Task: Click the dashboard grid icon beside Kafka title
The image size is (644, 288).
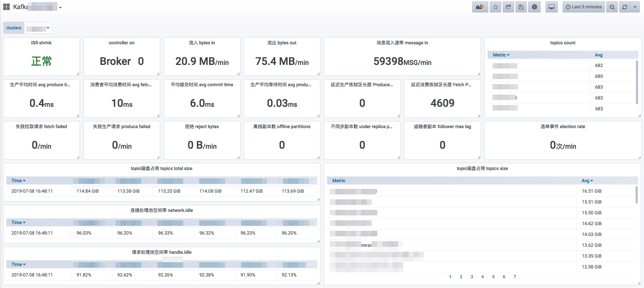Action: coord(6,7)
